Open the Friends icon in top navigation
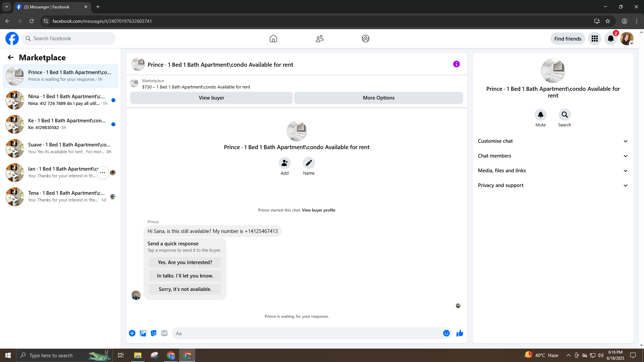 point(320,39)
